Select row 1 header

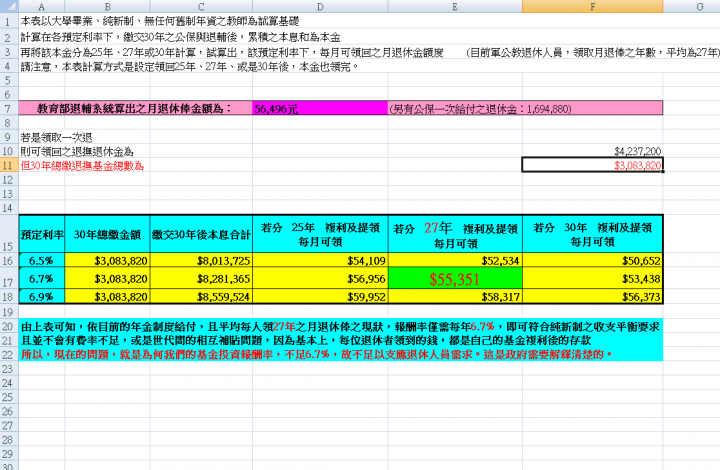point(9,21)
